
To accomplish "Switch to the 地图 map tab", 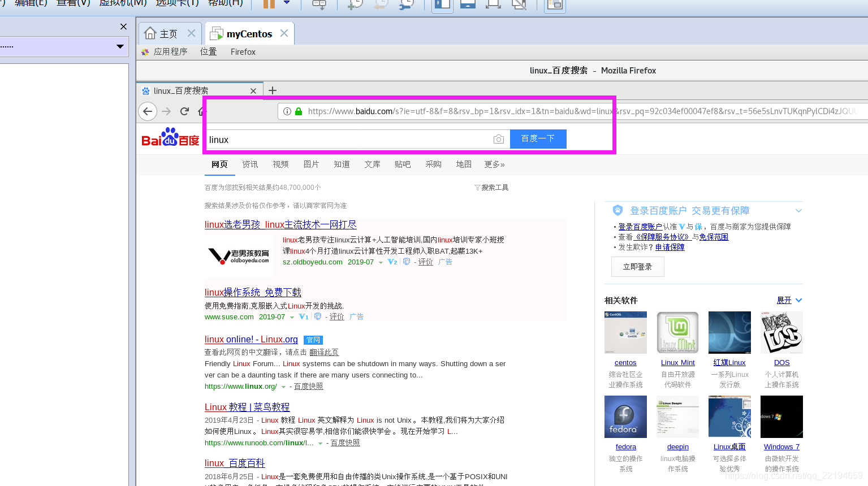I will click(x=464, y=164).
